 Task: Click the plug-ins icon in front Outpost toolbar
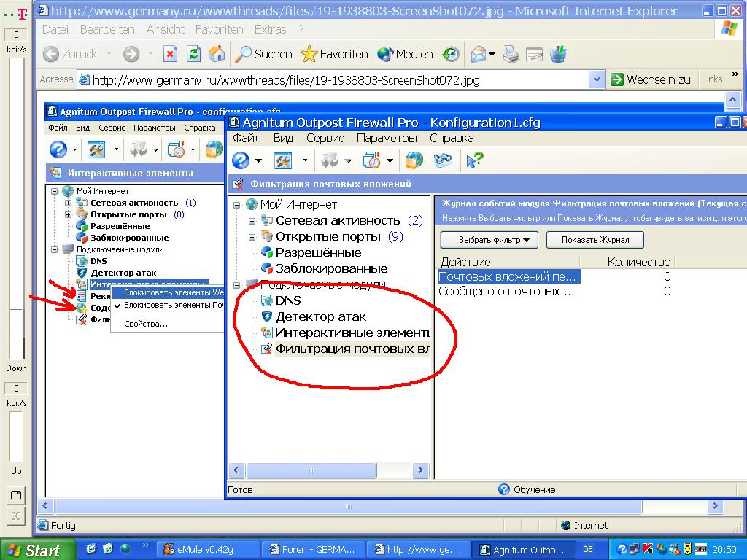[x=329, y=160]
